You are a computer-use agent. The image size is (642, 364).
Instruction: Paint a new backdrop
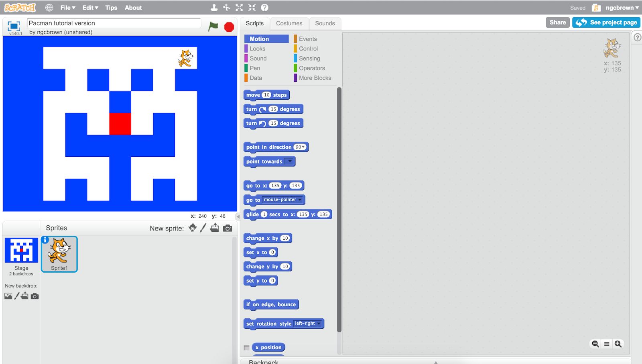pos(16,296)
